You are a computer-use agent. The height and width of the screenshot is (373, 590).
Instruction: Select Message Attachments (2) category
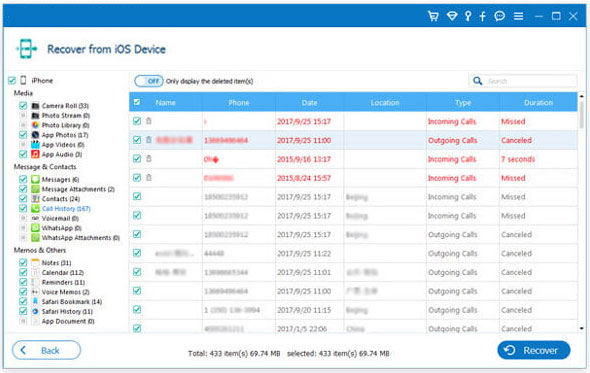pyautogui.click(x=78, y=189)
